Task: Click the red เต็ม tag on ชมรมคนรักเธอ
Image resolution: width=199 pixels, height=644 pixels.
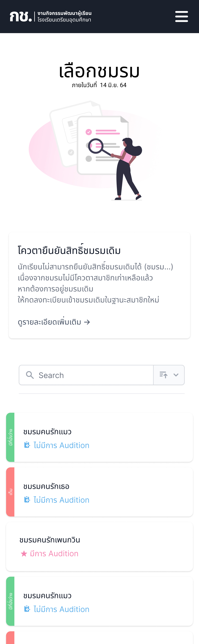Action: [10, 492]
